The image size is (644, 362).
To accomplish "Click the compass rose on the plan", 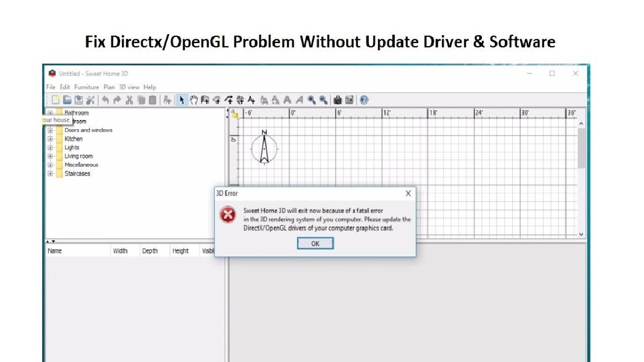I will (264, 147).
